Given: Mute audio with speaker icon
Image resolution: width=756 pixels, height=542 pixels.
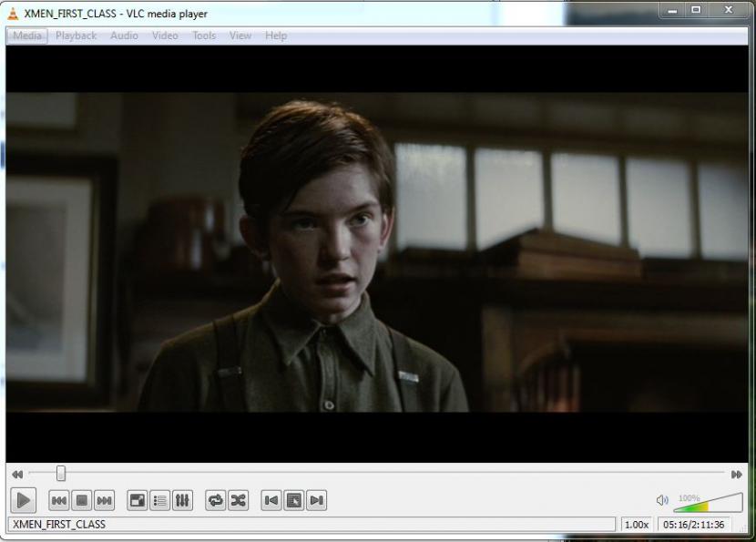Looking at the screenshot, I should (x=662, y=500).
